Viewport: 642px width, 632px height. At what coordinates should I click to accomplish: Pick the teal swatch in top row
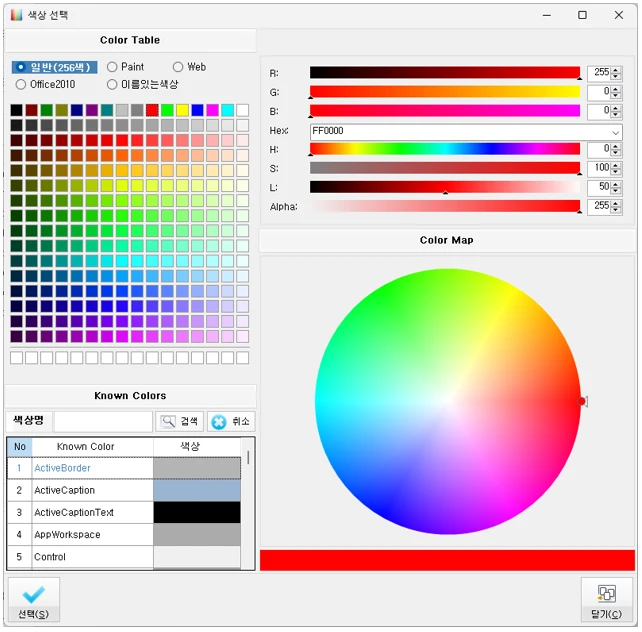point(107,110)
